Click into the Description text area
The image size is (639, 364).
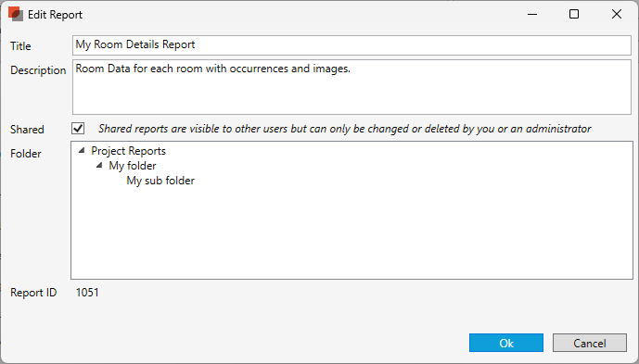pyautogui.click(x=351, y=87)
